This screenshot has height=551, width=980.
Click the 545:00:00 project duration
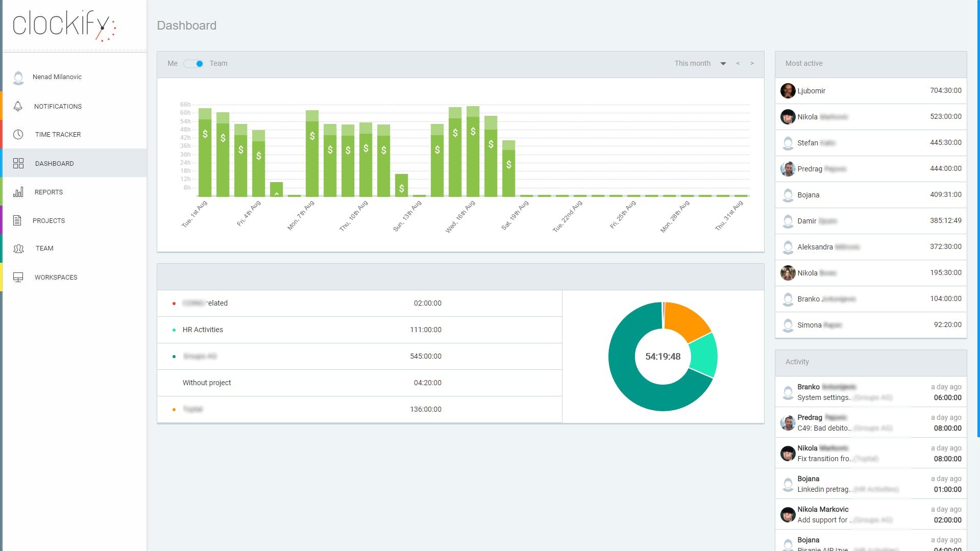tap(426, 356)
